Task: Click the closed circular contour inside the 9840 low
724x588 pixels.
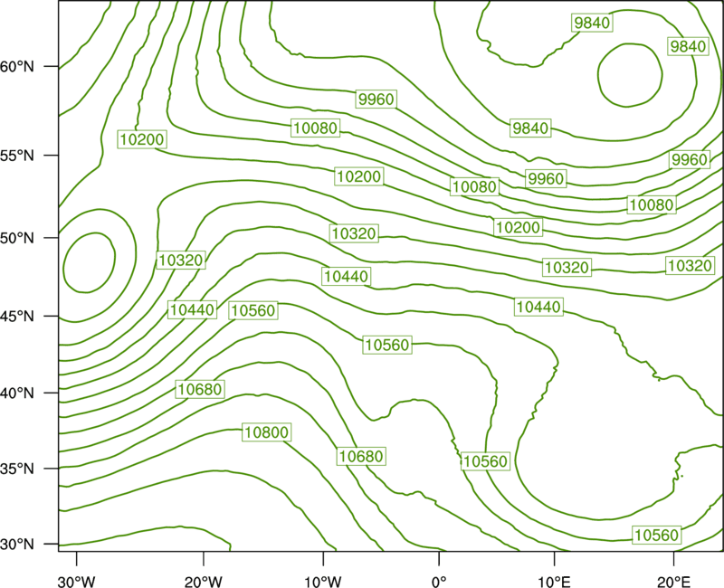Action: 630,75
